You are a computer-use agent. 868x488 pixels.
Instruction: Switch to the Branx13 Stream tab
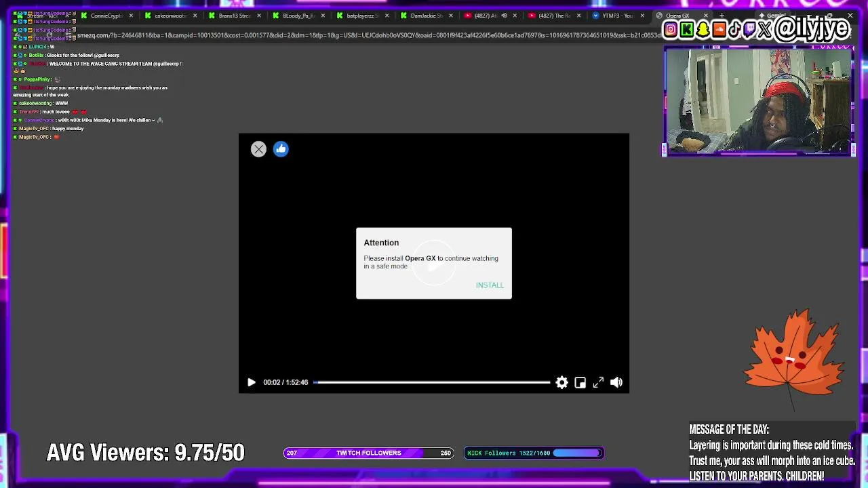[234, 16]
